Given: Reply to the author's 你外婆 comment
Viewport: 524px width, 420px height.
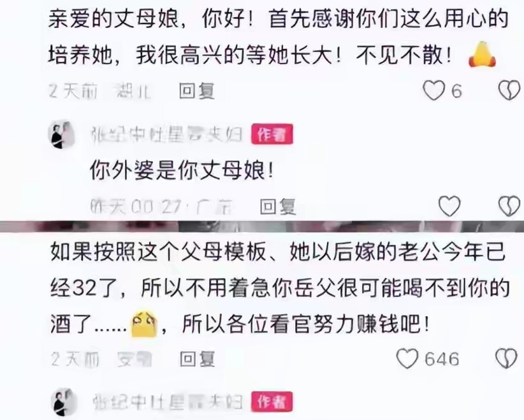Looking at the screenshot, I should click(x=278, y=206).
